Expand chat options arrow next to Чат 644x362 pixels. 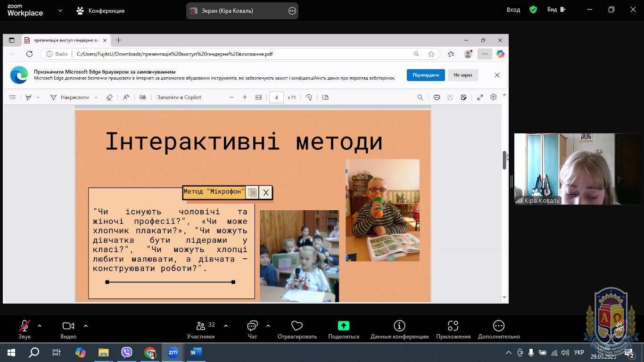[x=268, y=326]
